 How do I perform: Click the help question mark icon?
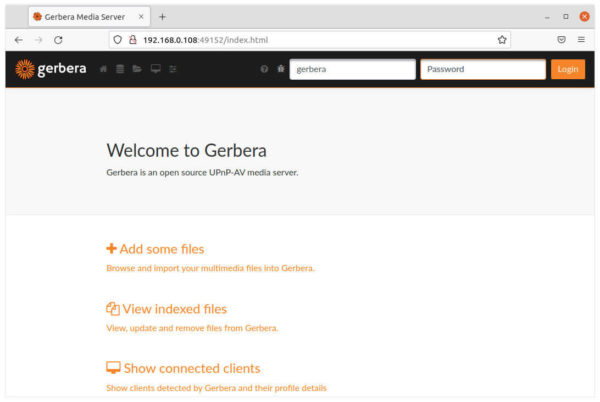(x=264, y=69)
